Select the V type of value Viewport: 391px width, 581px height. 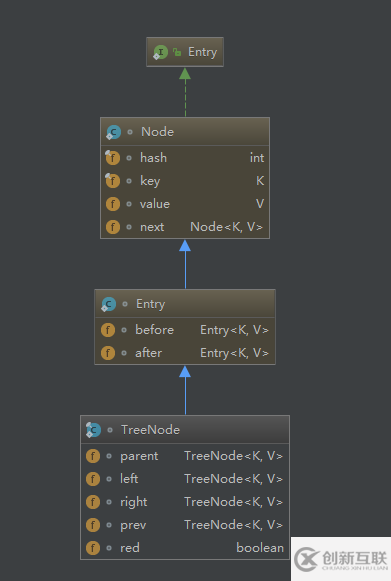tap(260, 204)
